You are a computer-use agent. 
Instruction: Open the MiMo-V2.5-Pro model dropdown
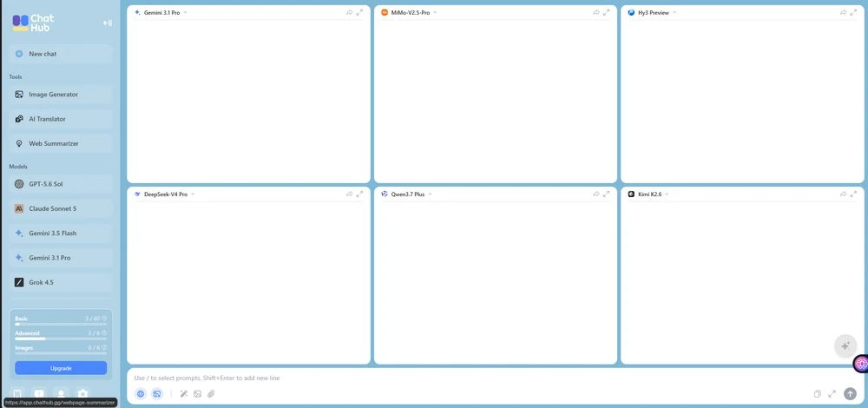(x=435, y=12)
